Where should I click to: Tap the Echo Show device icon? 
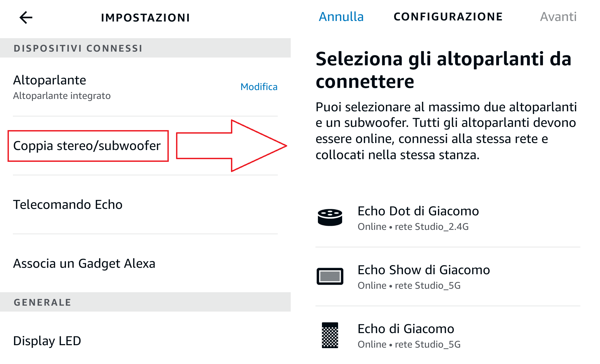[330, 276]
